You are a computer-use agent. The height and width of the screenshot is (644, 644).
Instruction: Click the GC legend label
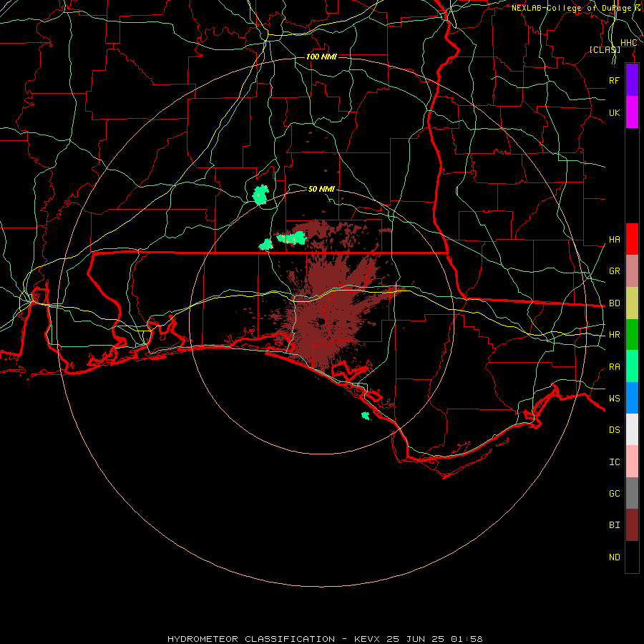click(x=614, y=494)
